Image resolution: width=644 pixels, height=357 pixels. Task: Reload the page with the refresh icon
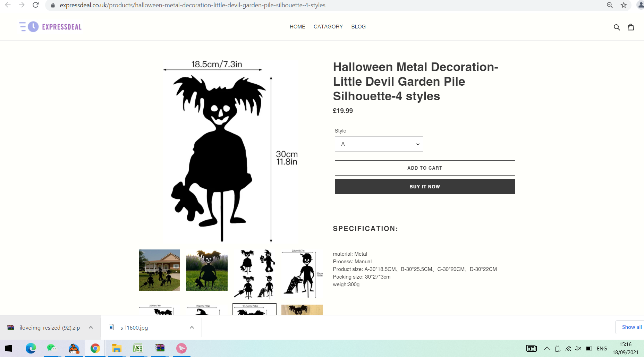[x=35, y=5]
